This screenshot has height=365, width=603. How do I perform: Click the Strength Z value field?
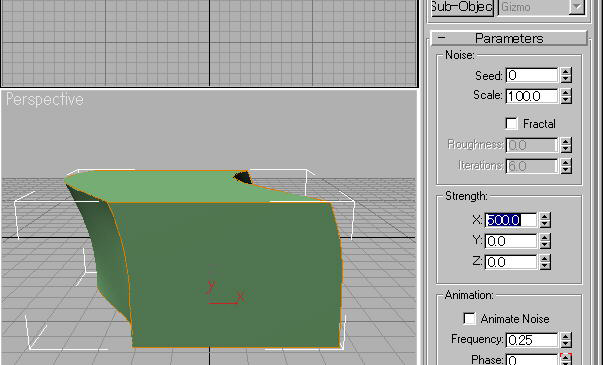pos(510,262)
